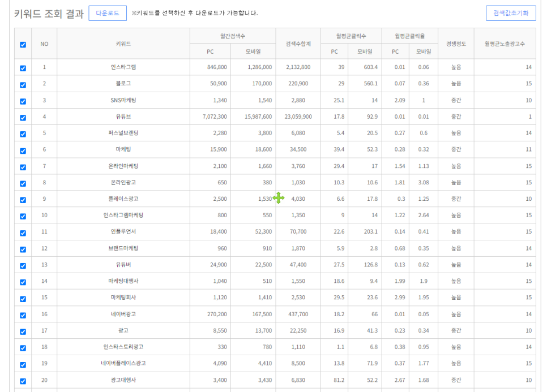Image resolution: width=547 pixels, height=392 pixels.
Task: Toggle checkbox for 네이버플레이스광고 row
Action: (x=23, y=365)
